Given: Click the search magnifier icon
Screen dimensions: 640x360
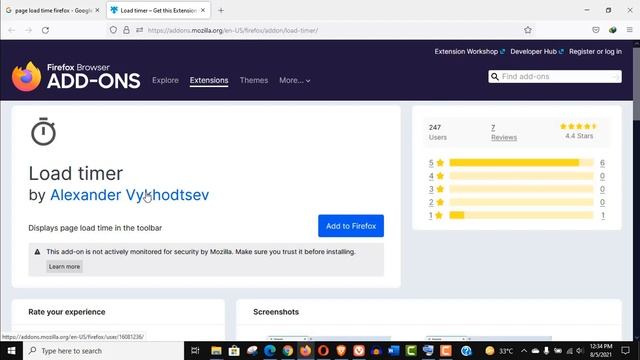Looking at the screenshot, I should coord(495,76).
